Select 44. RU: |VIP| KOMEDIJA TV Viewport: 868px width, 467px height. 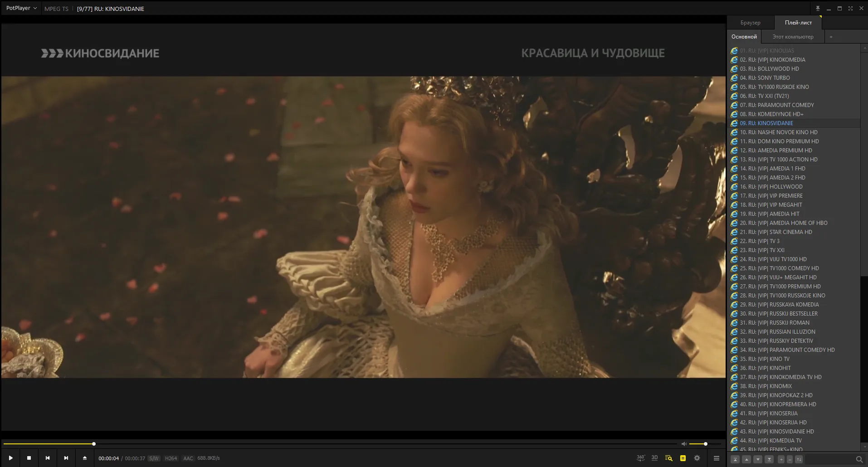pos(794,441)
